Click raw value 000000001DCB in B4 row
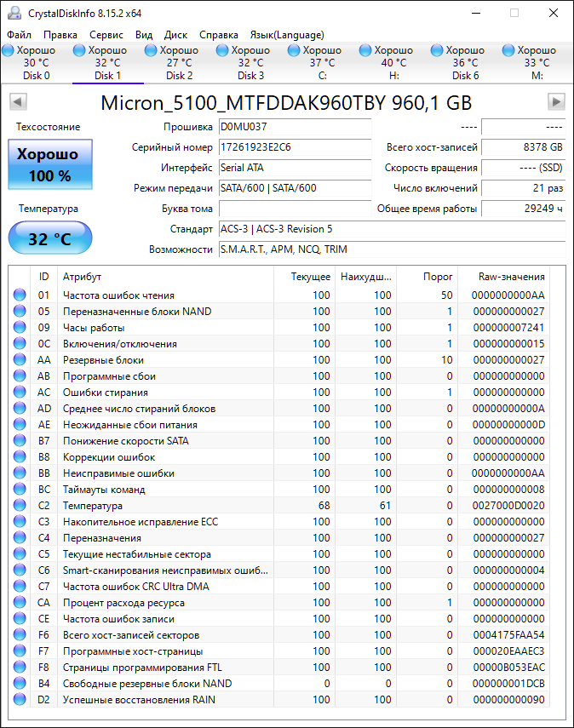Image resolution: width=574 pixels, height=728 pixels. coord(508,684)
